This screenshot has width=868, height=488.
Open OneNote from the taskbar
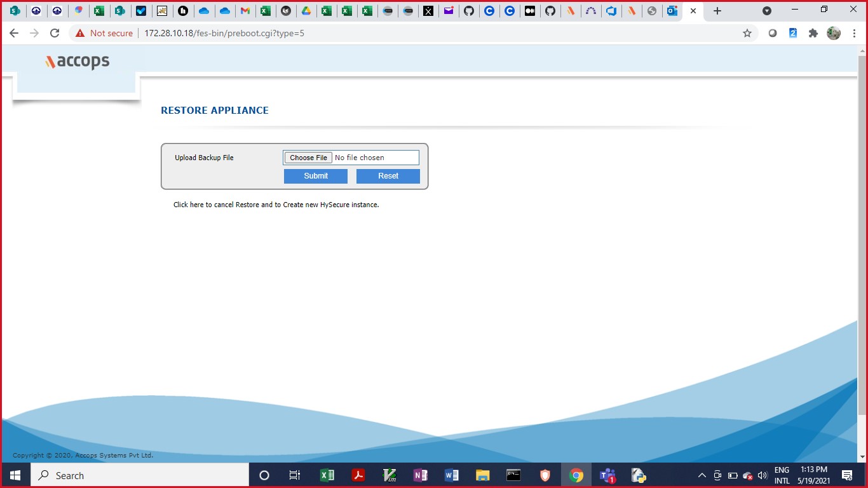click(421, 475)
